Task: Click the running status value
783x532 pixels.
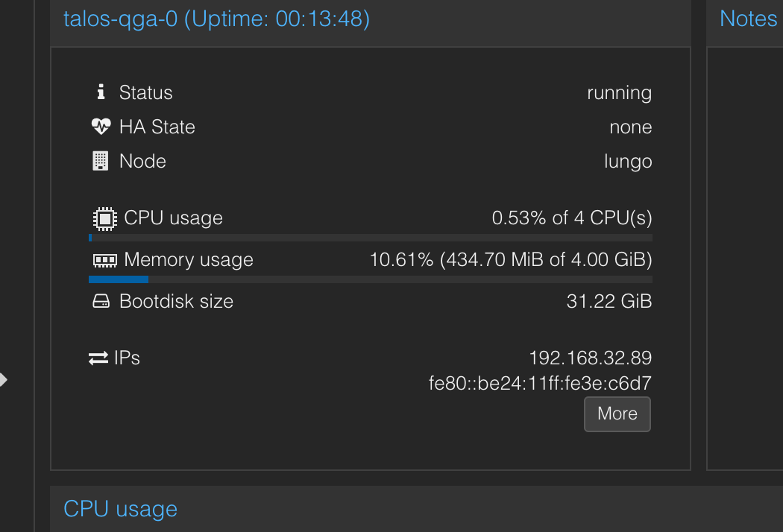Action: 619,93
